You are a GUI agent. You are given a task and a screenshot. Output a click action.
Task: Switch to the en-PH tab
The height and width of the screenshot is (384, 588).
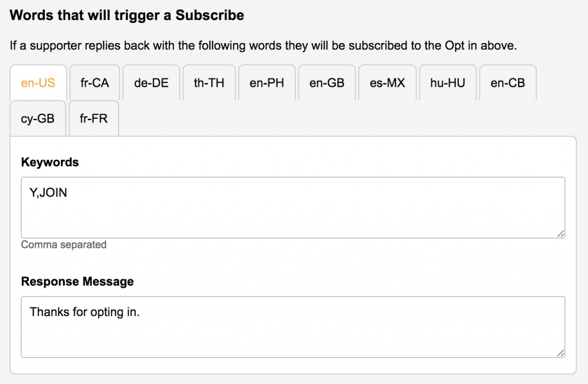[x=267, y=83]
